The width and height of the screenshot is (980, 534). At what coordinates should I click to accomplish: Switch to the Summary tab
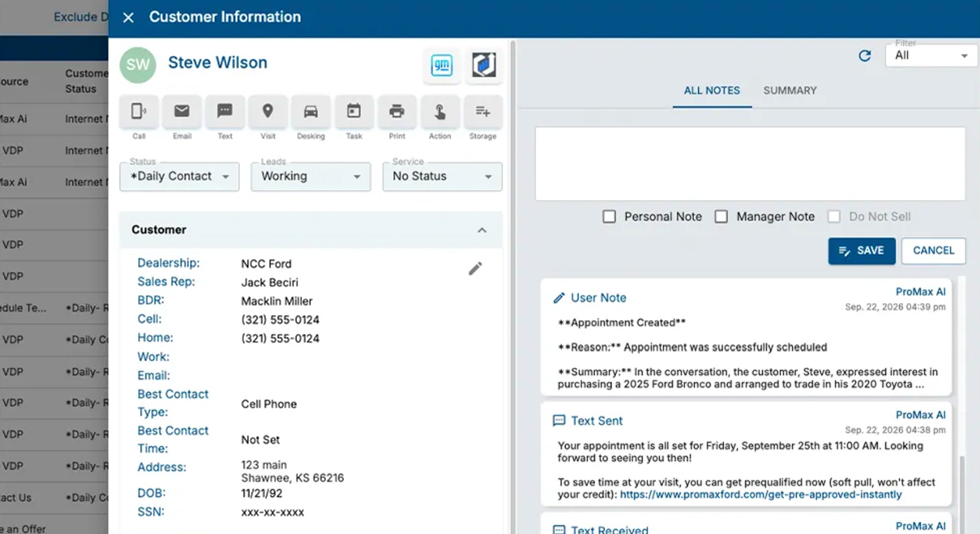click(790, 90)
